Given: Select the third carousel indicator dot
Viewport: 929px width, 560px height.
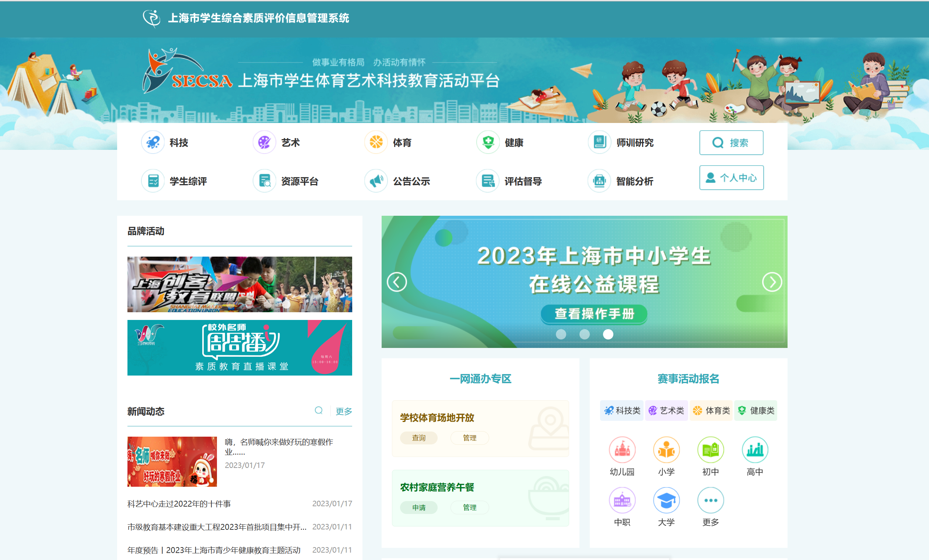Looking at the screenshot, I should (608, 334).
